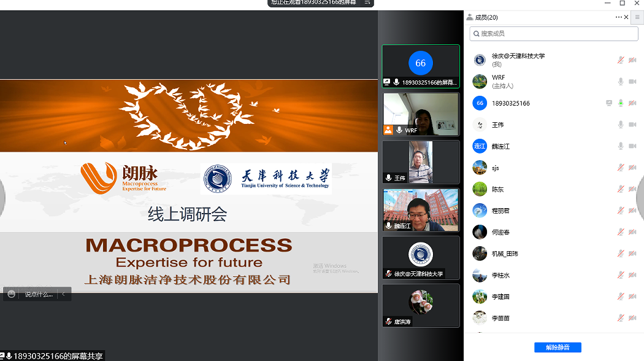Image resolution: width=644 pixels, height=361 pixels.
Task: Click green microphone icon of 18930325166
Action: (x=621, y=103)
